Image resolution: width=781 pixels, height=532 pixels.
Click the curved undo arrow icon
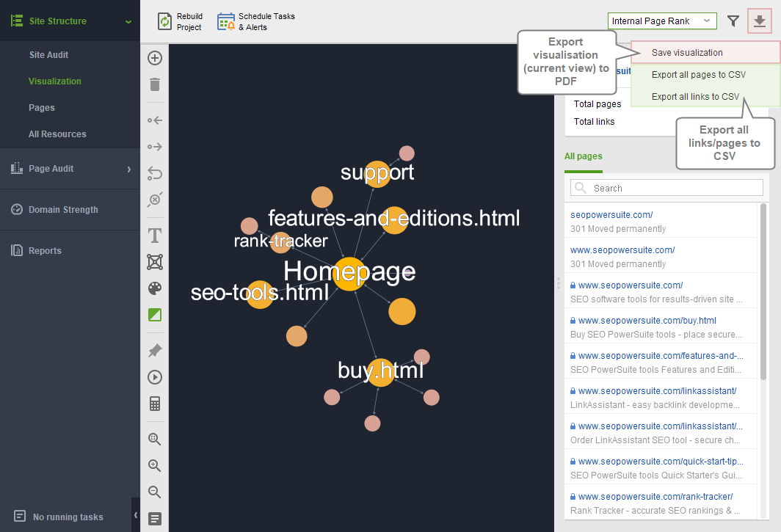click(x=155, y=173)
